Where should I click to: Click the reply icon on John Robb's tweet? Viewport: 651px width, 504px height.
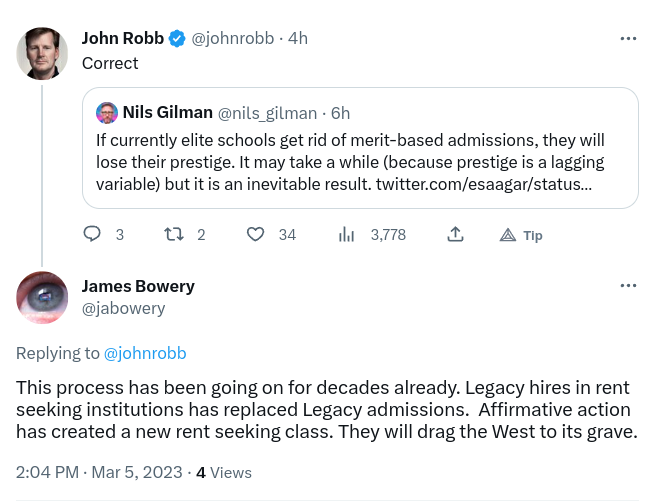point(92,234)
